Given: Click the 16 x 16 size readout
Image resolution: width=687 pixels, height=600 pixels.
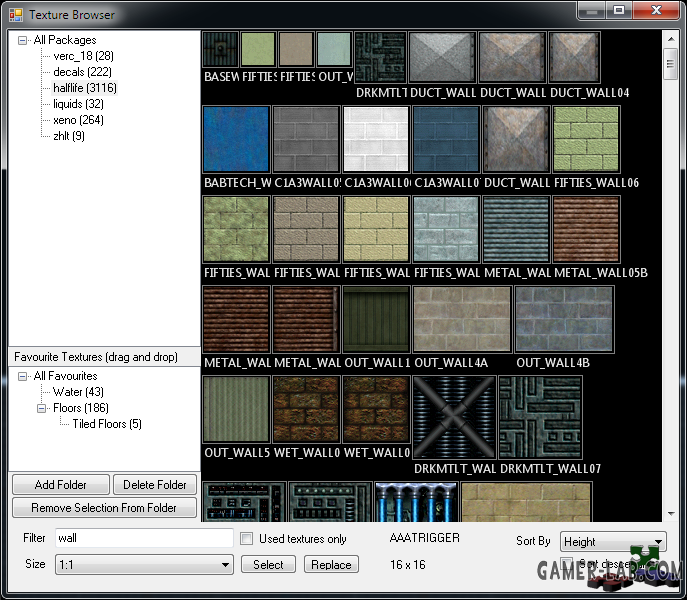Looking at the screenshot, I should click(x=407, y=564).
